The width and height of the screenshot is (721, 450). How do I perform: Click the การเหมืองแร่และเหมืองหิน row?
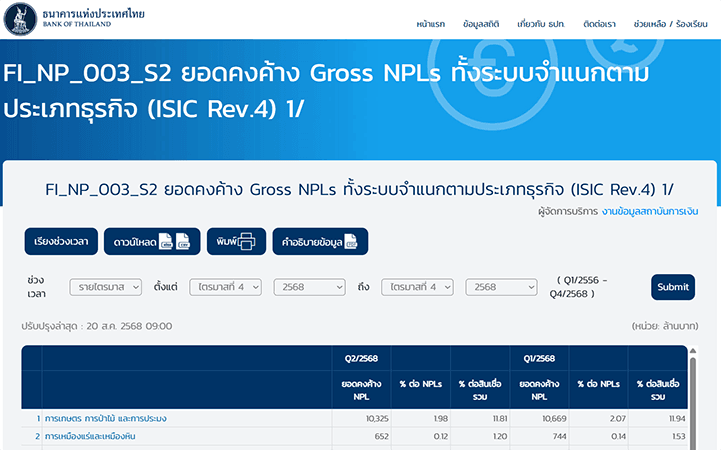coord(90,436)
